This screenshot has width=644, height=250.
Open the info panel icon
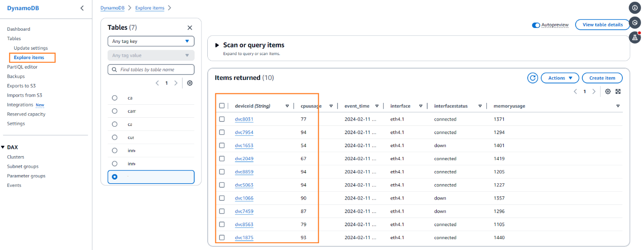pos(635,8)
